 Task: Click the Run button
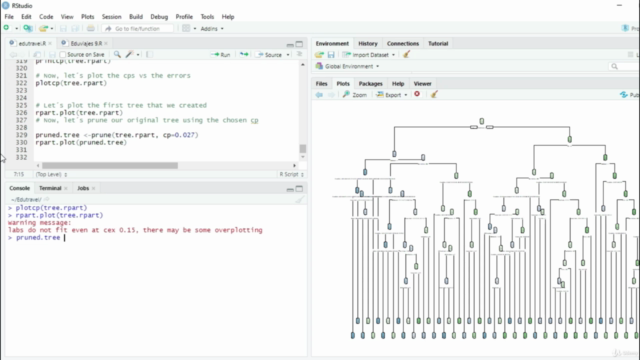point(221,55)
